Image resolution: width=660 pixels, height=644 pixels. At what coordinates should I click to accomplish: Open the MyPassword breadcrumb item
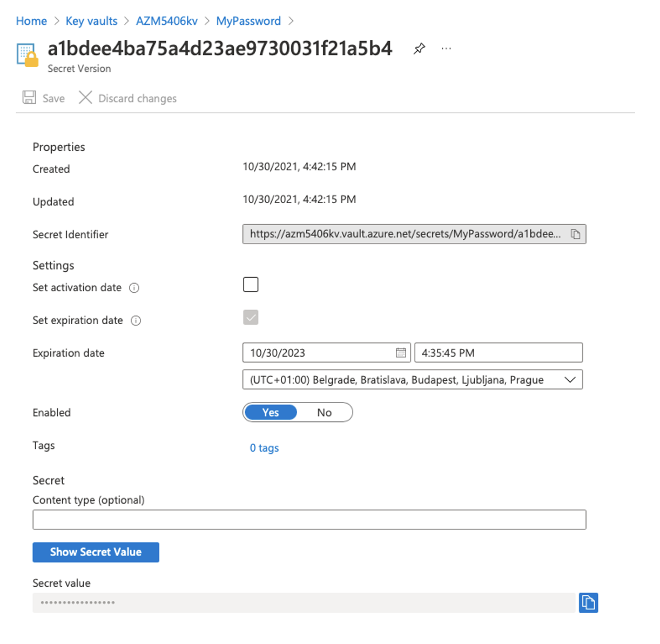[x=248, y=21]
